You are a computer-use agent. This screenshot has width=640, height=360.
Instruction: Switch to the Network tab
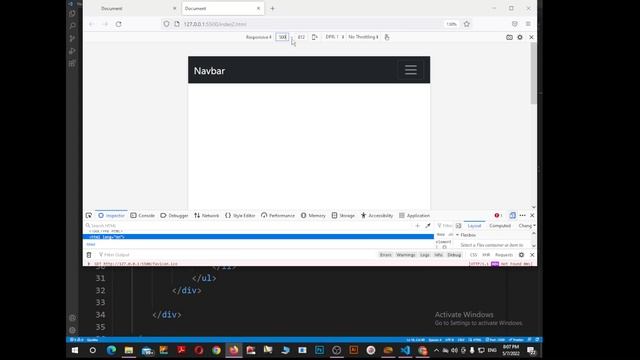(207, 216)
